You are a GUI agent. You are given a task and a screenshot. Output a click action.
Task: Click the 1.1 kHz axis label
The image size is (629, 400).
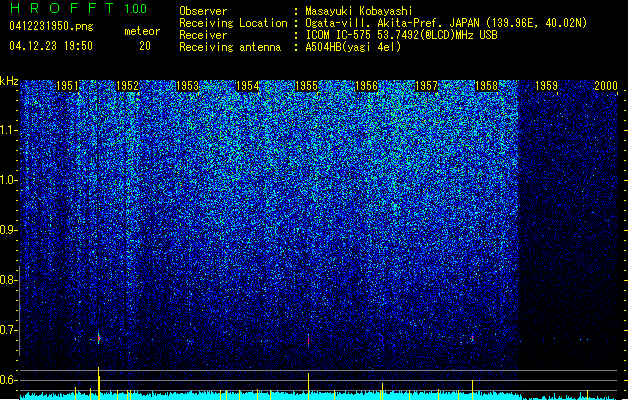9,130
